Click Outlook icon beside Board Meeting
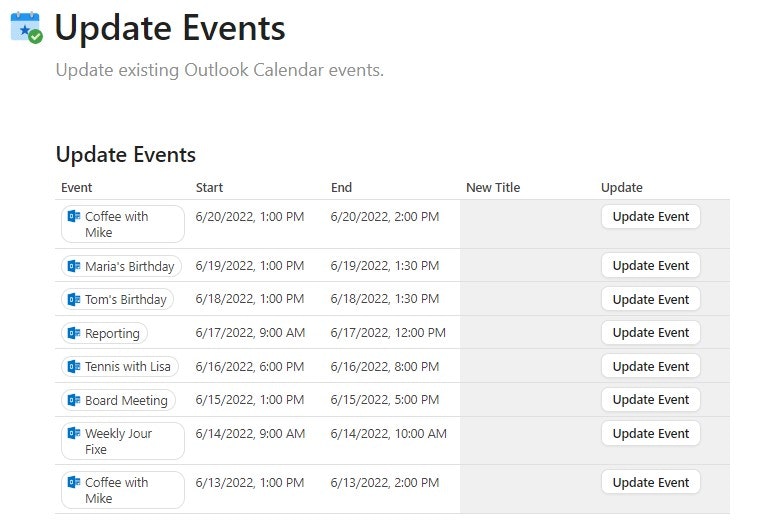 point(74,400)
